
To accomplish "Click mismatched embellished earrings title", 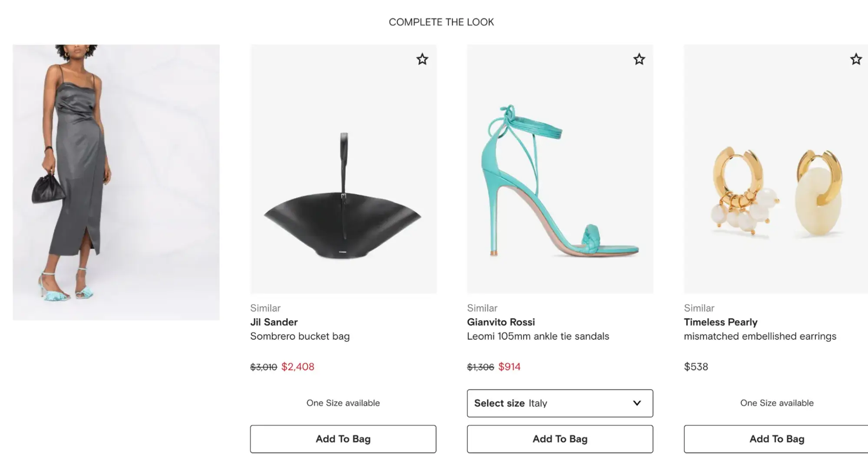I will click(x=759, y=336).
